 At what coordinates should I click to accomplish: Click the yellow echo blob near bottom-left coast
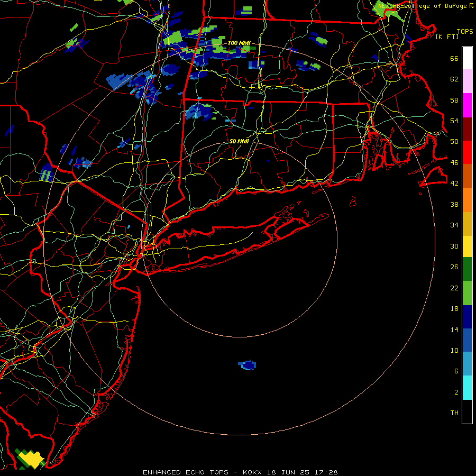pos(32,459)
